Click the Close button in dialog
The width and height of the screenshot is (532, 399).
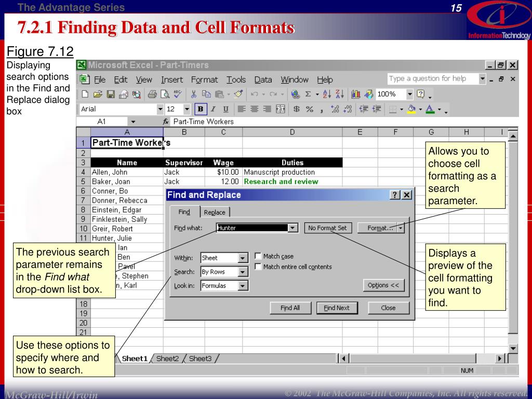click(388, 308)
